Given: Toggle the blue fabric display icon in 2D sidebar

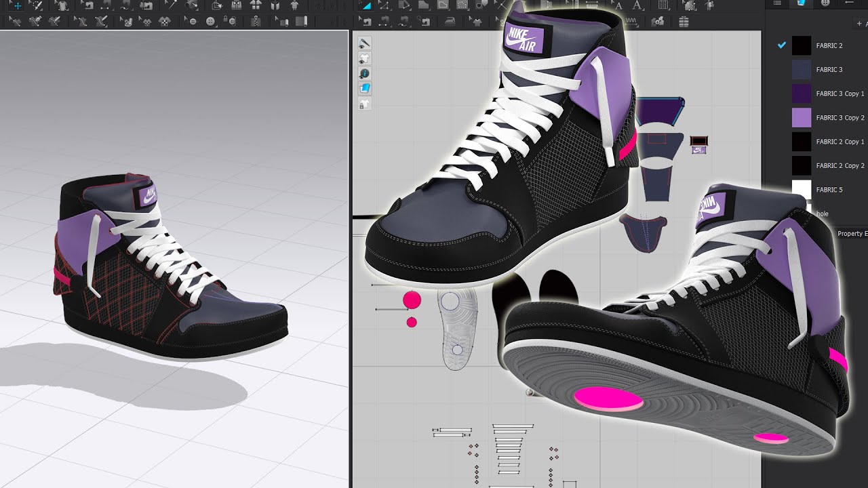Looking at the screenshot, I should tap(365, 88).
